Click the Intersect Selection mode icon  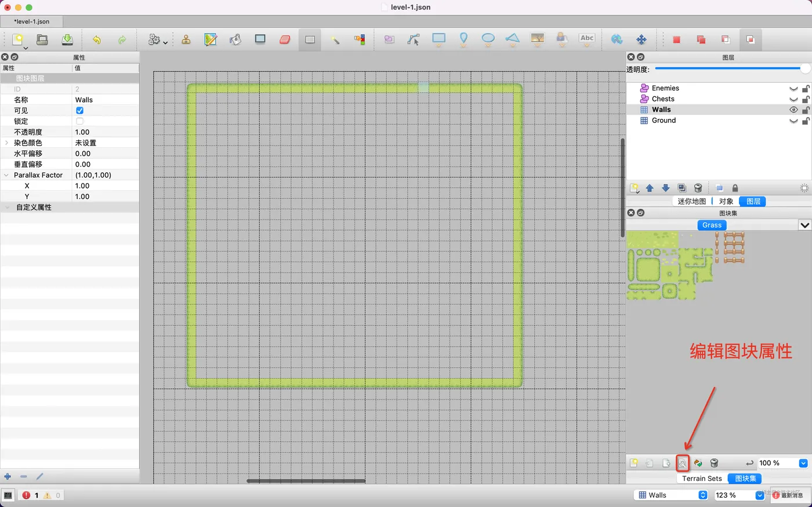click(751, 39)
